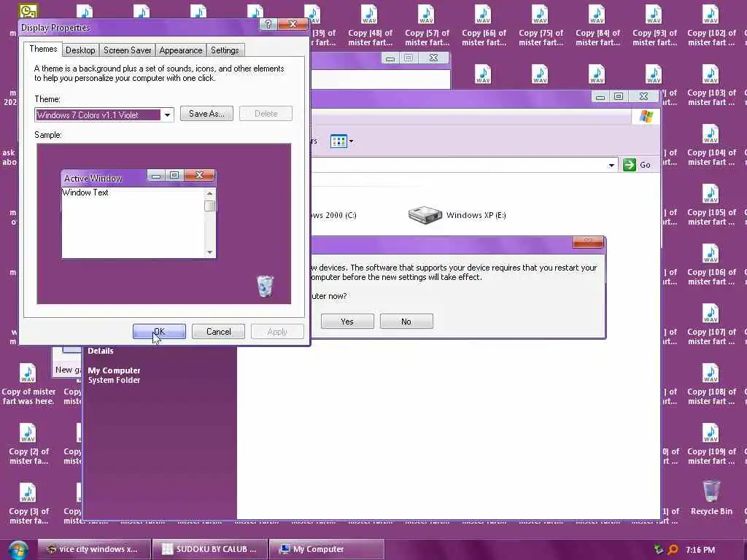Confirm Display Properties with OK
Image resolution: width=747 pixels, height=560 pixels.
(159, 332)
